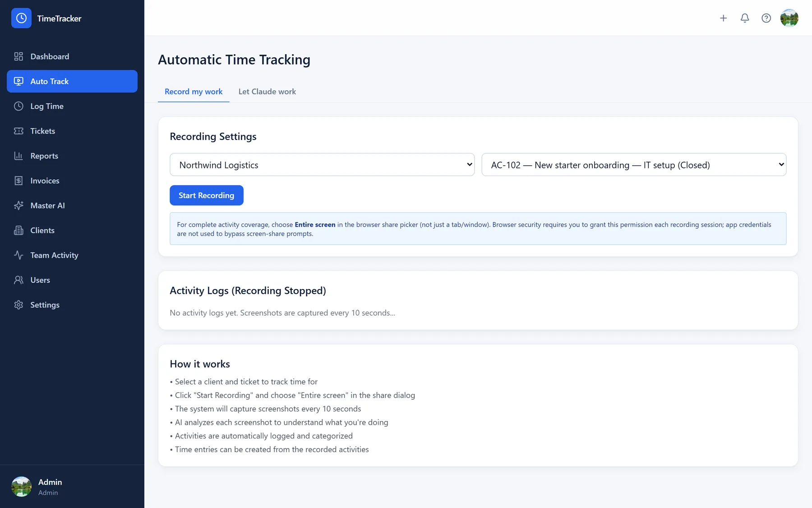Image resolution: width=812 pixels, height=508 pixels.
Task: Click the bold "Entire screen" text in notice
Action: pos(315,225)
